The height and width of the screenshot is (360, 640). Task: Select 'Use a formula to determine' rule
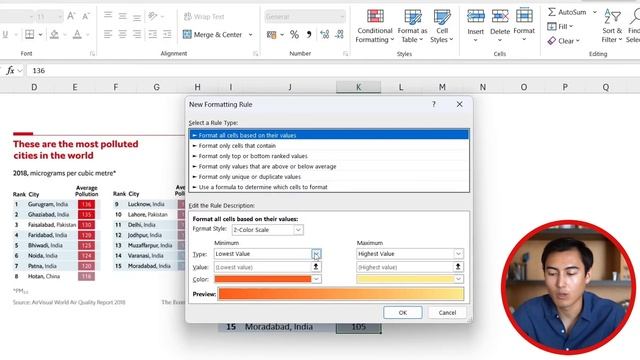pyautogui.click(x=329, y=187)
